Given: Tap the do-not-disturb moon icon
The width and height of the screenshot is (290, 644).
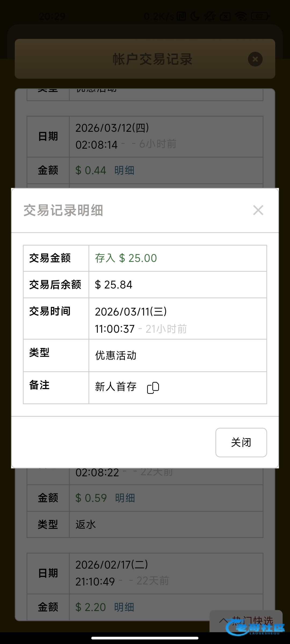Looking at the screenshot, I should (x=195, y=17).
